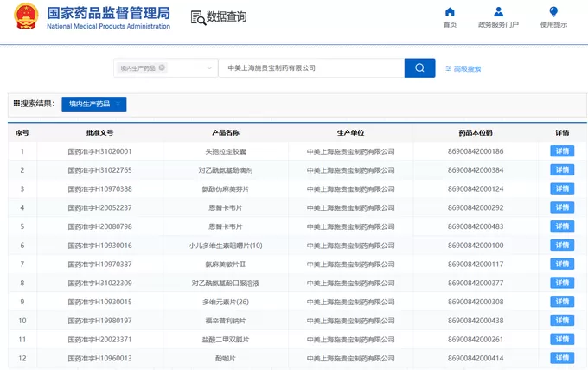
Task: Select approval number 国药准字H10970388
Action: tap(99, 189)
